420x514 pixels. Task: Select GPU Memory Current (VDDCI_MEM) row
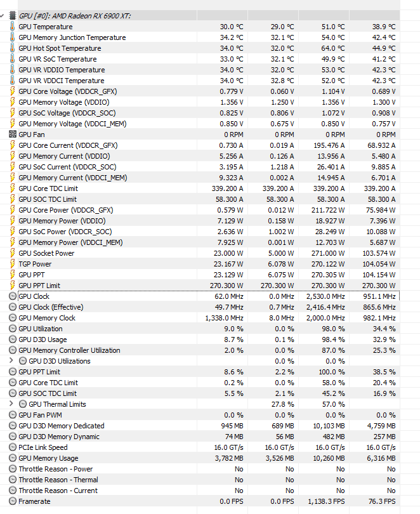tap(200, 178)
